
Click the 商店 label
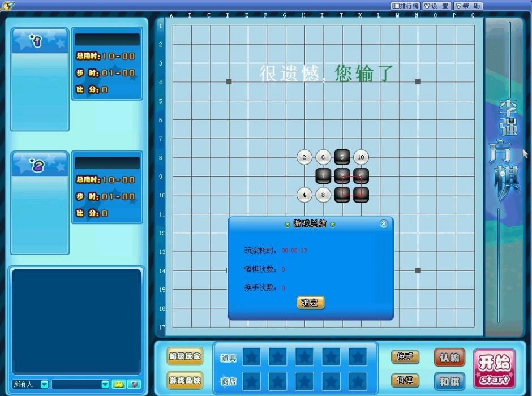tap(228, 381)
